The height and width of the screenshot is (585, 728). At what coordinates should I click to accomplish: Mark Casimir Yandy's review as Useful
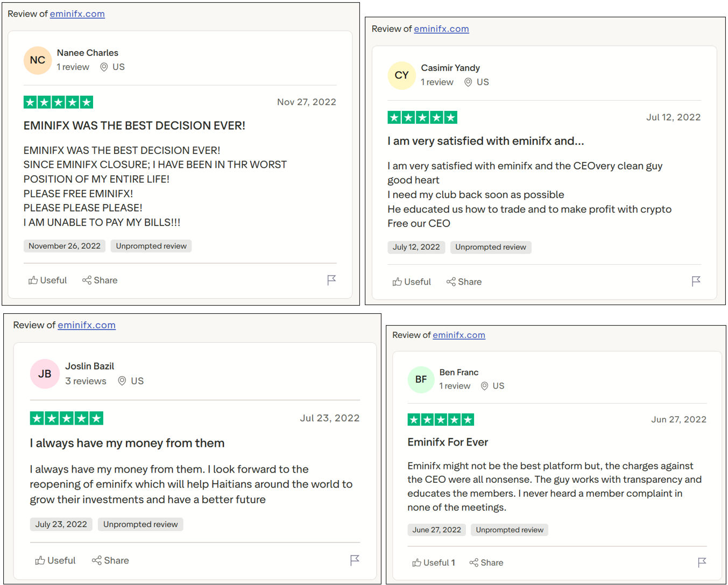coord(412,282)
